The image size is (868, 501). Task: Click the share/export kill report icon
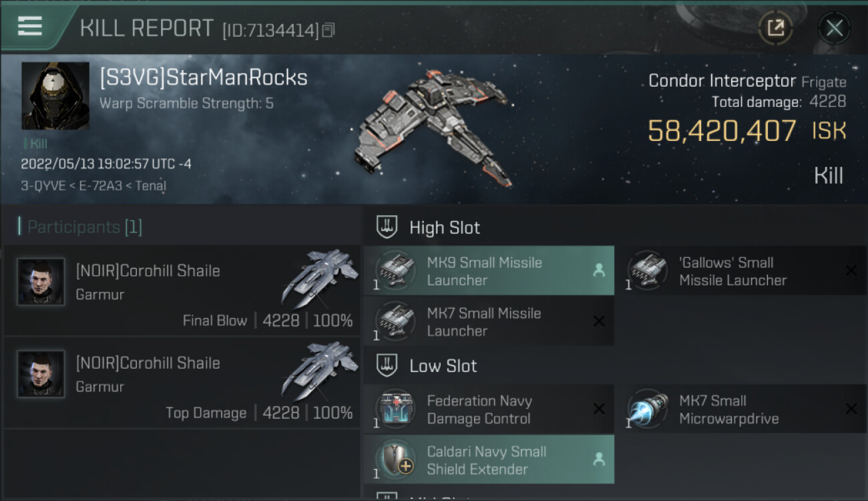tap(776, 28)
